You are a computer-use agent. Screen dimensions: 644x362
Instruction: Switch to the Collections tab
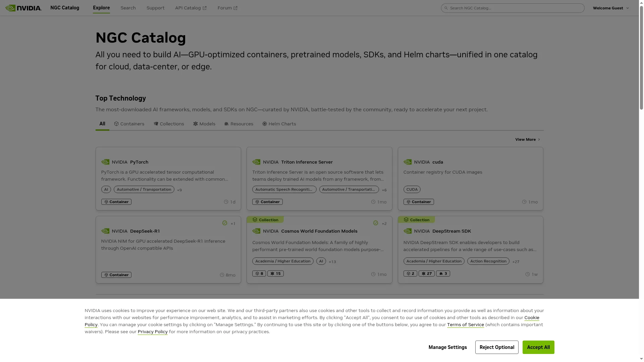point(169,124)
